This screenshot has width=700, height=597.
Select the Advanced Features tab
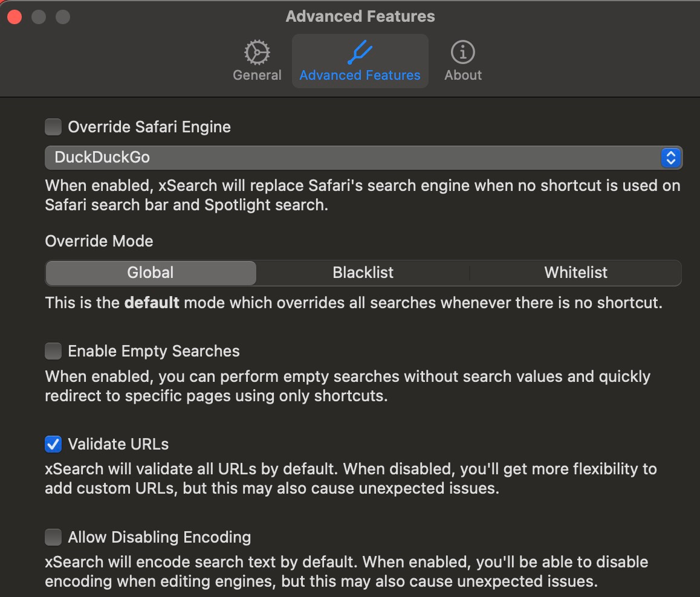pos(360,61)
